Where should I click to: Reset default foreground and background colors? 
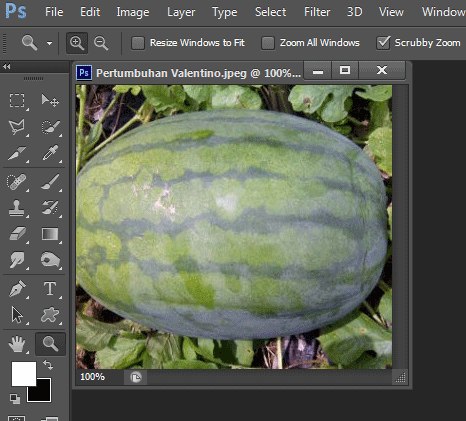click(15, 398)
